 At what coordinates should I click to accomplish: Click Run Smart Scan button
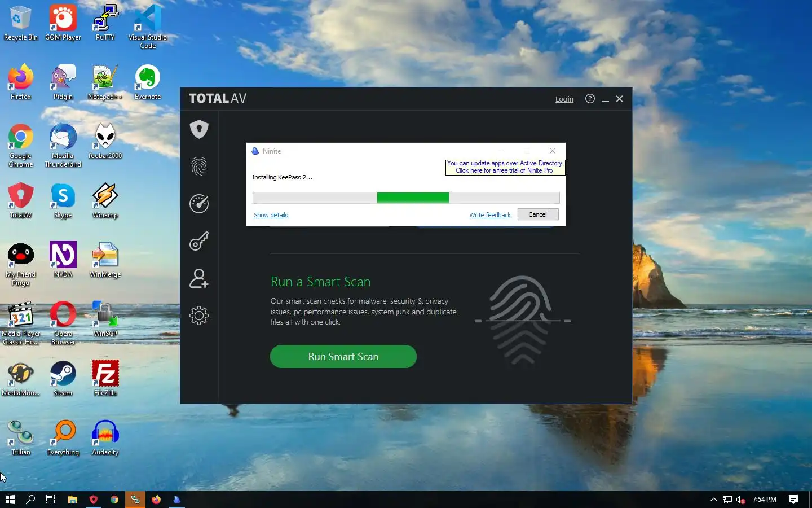pos(343,356)
